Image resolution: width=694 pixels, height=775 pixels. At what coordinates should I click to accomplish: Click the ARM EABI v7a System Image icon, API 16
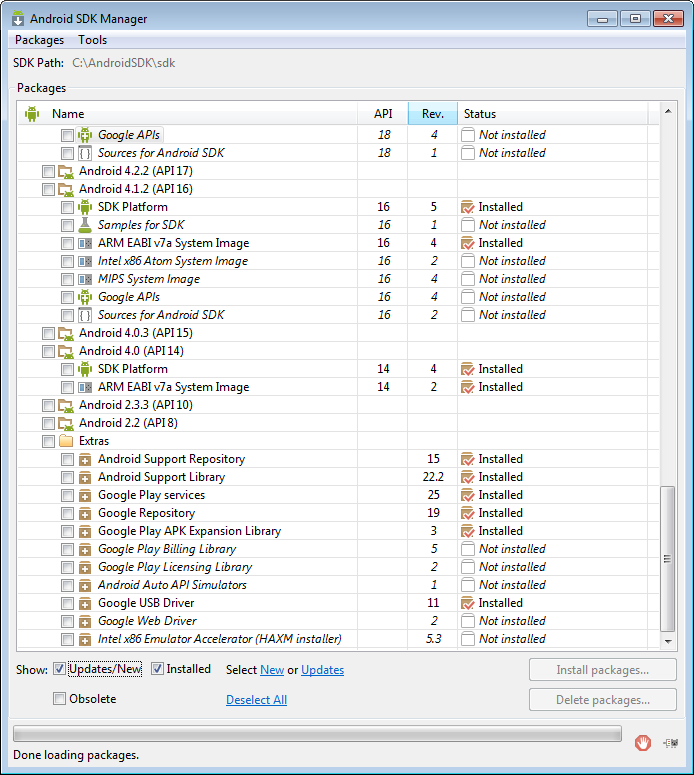tap(85, 243)
